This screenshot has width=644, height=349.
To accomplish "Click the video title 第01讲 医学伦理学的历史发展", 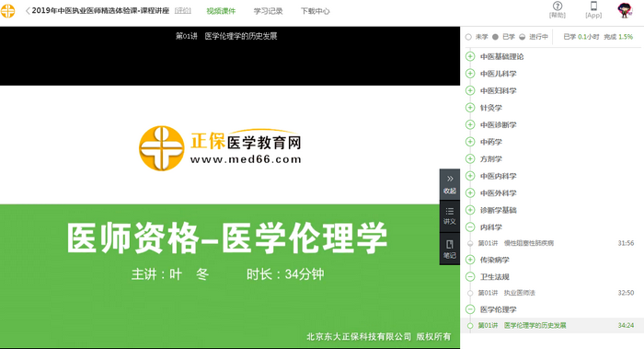I will pos(226,36).
